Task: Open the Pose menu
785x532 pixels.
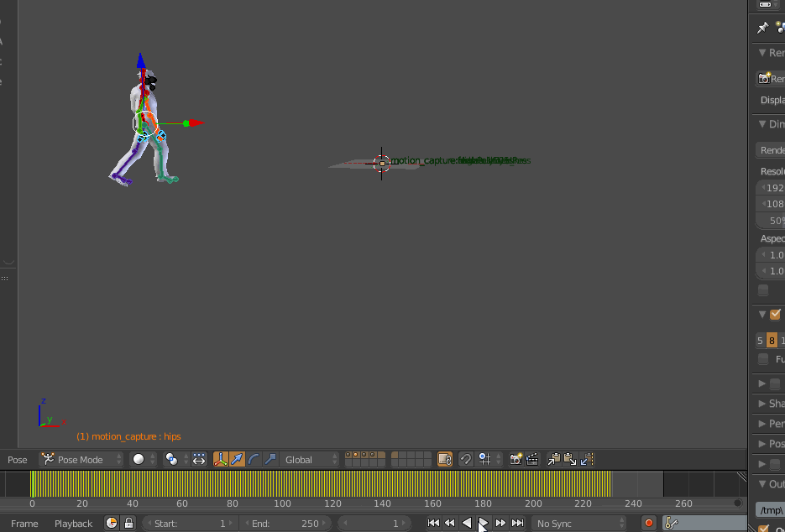Action: tap(17, 460)
